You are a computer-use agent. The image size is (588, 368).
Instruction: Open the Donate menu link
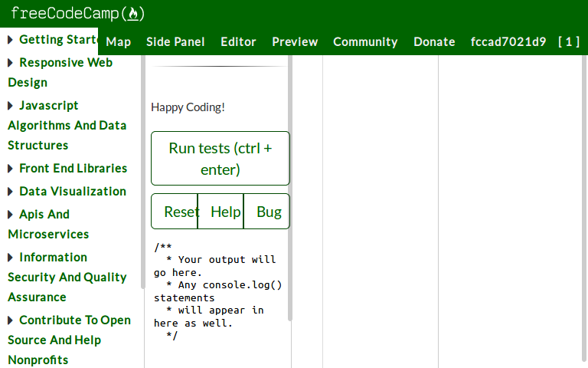(x=434, y=41)
